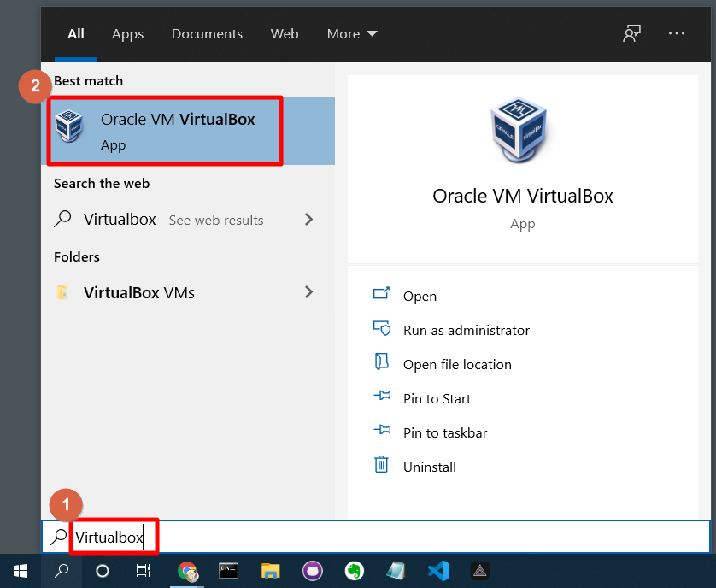Viewport: 716px width, 588px height.
Task: Click the magnifier icon beside web results
Action: [x=62, y=219]
